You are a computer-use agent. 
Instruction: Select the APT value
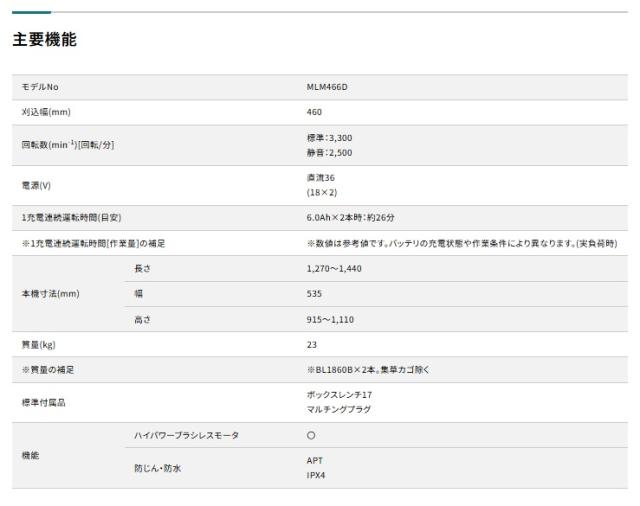click(315, 461)
